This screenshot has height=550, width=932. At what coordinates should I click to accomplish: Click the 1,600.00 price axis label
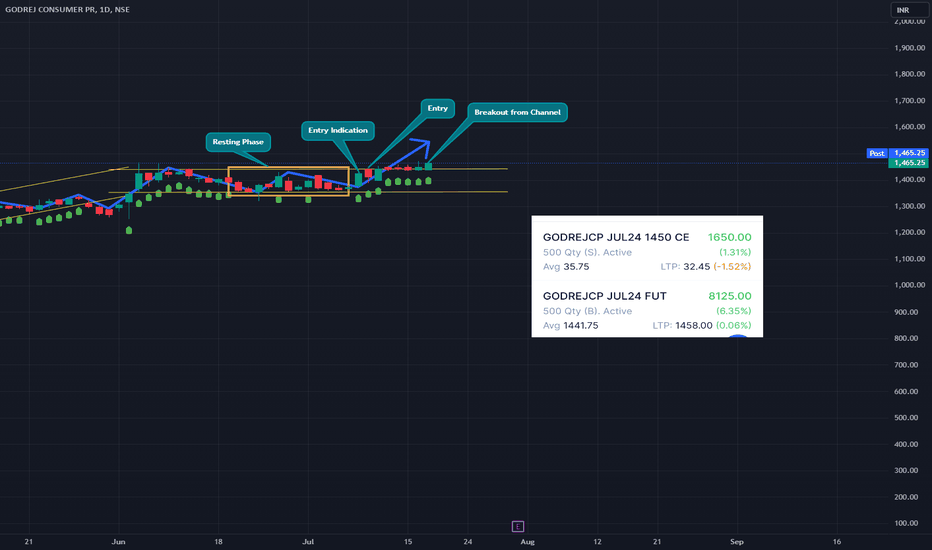[909, 127]
